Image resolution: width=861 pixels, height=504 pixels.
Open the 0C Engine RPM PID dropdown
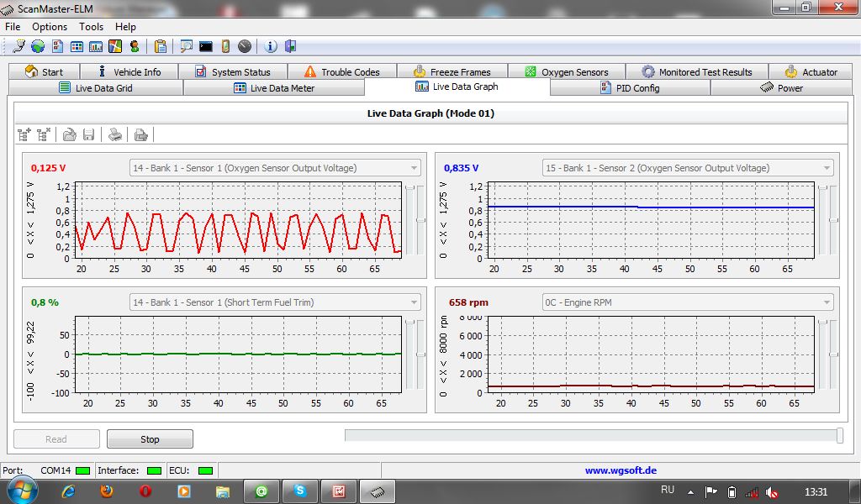[827, 302]
